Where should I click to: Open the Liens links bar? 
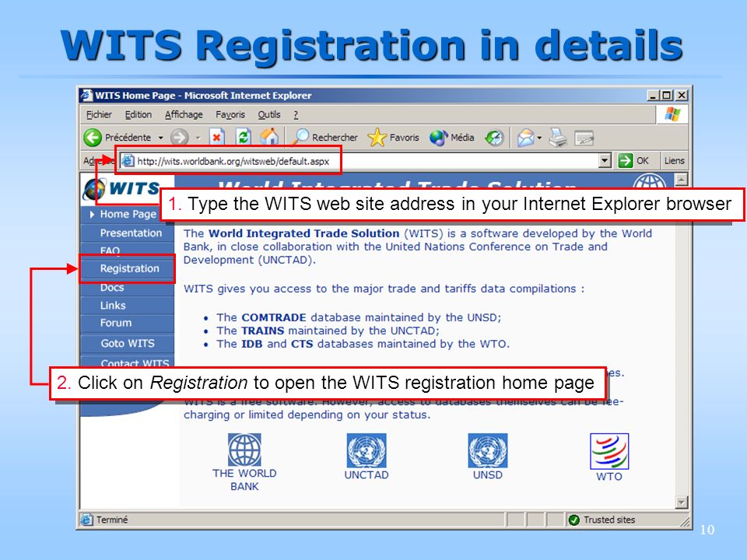click(x=674, y=160)
